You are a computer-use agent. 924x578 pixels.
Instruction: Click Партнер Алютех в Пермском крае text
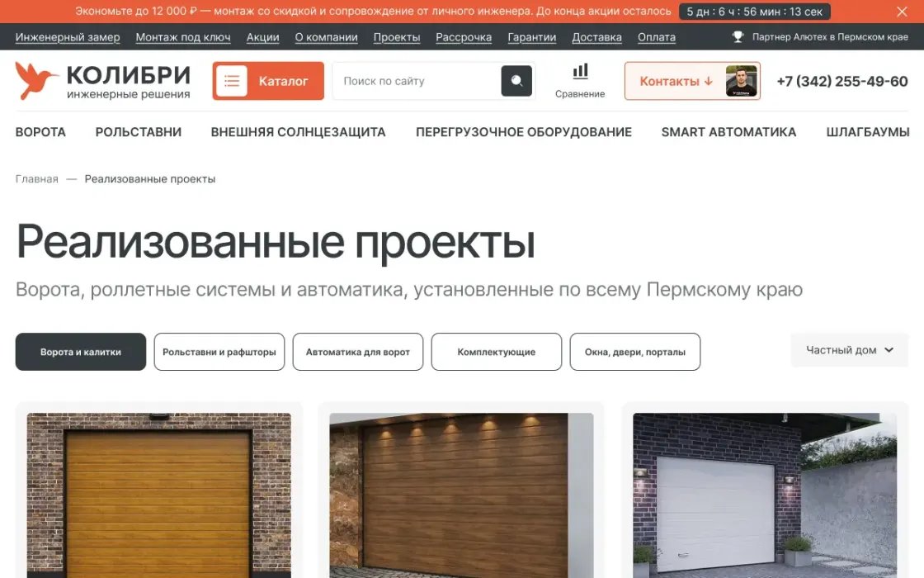click(x=830, y=36)
